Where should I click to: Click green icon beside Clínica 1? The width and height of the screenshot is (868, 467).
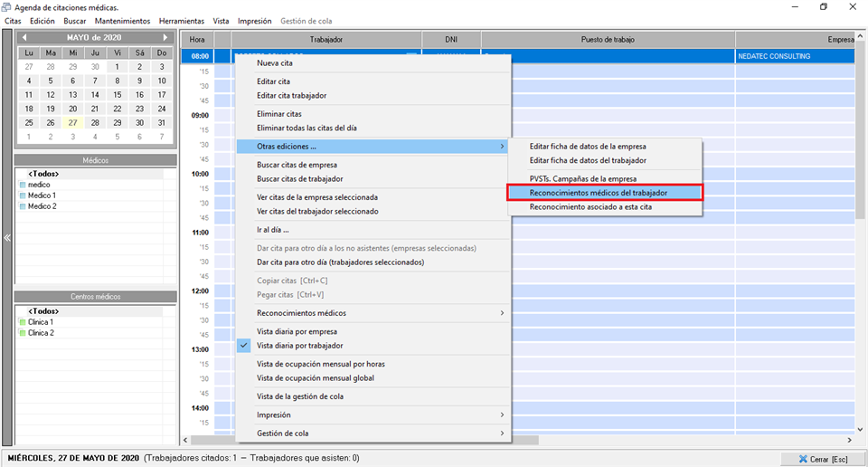point(23,322)
